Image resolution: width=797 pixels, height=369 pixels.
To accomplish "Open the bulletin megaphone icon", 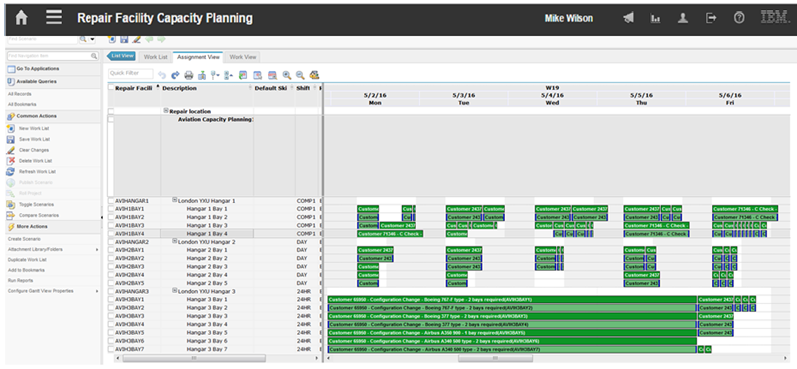I will point(629,18).
